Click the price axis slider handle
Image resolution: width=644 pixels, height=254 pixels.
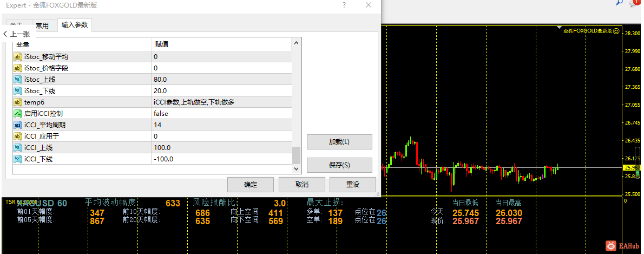(638, 163)
